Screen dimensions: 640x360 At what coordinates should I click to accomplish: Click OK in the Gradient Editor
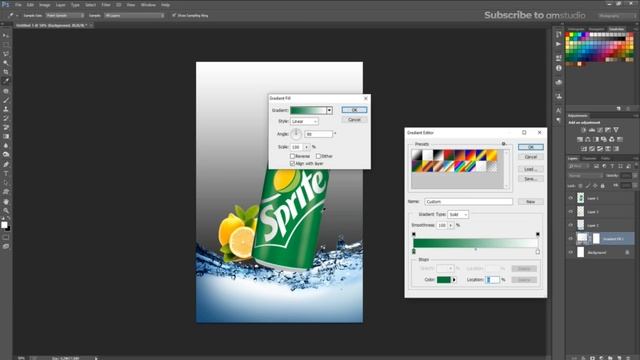click(x=531, y=147)
